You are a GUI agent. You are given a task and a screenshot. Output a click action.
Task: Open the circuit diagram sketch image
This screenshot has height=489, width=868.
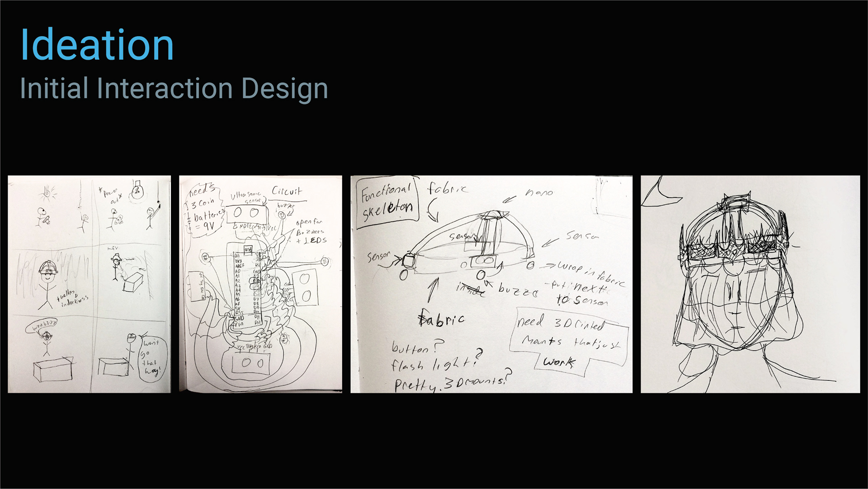coord(260,284)
